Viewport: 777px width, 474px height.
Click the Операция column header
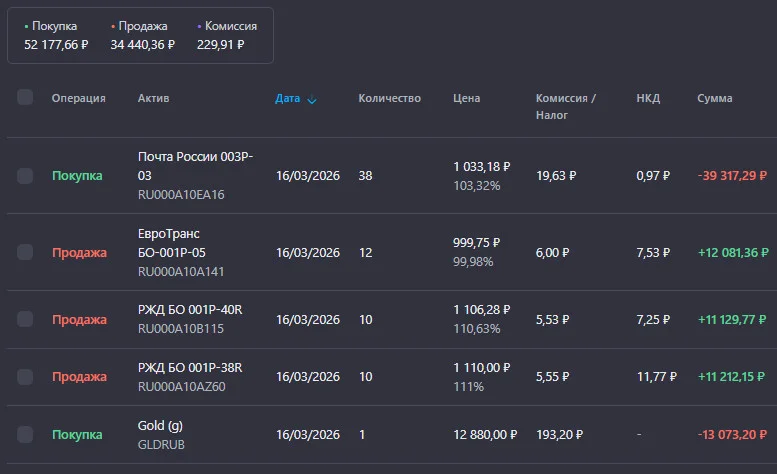click(78, 98)
